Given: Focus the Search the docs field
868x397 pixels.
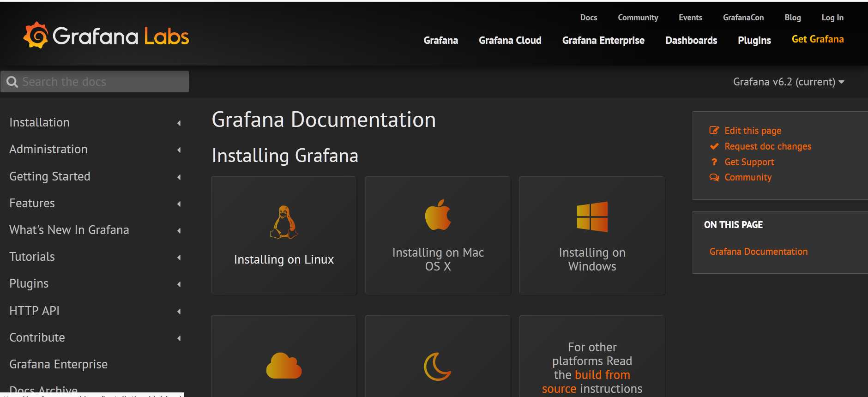Looking at the screenshot, I should click(95, 82).
